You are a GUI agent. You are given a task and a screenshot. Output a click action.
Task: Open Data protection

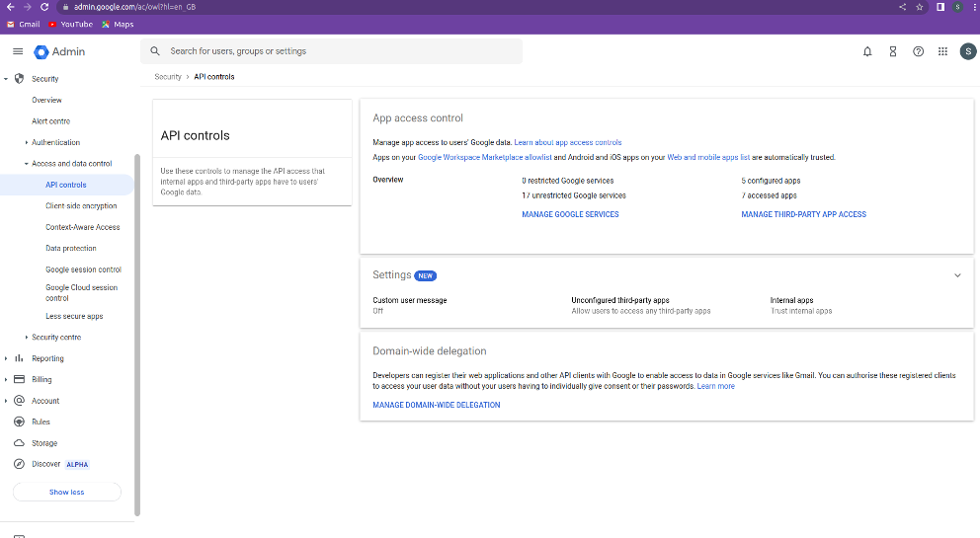point(70,249)
